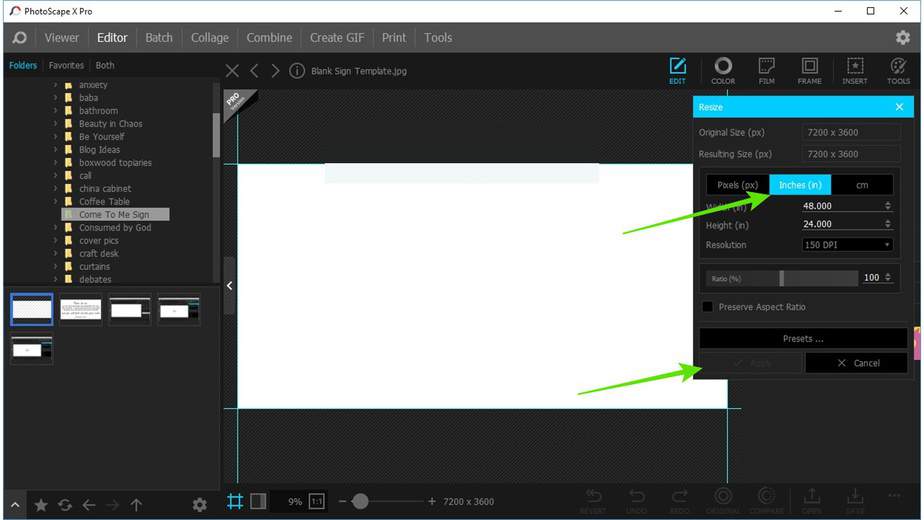The height and width of the screenshot is (520, 924).
Task: Switch to the Collage tab
Action: [210, 38]
